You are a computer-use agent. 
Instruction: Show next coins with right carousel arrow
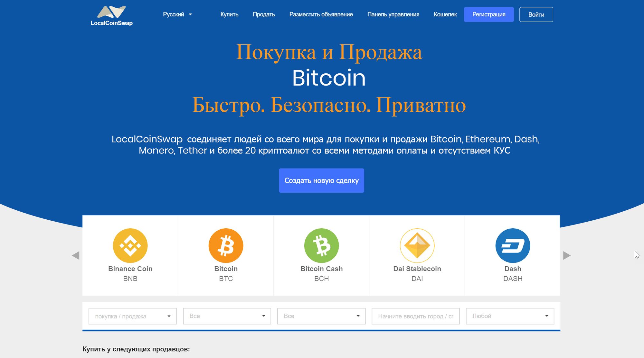(x=567, y=255)
